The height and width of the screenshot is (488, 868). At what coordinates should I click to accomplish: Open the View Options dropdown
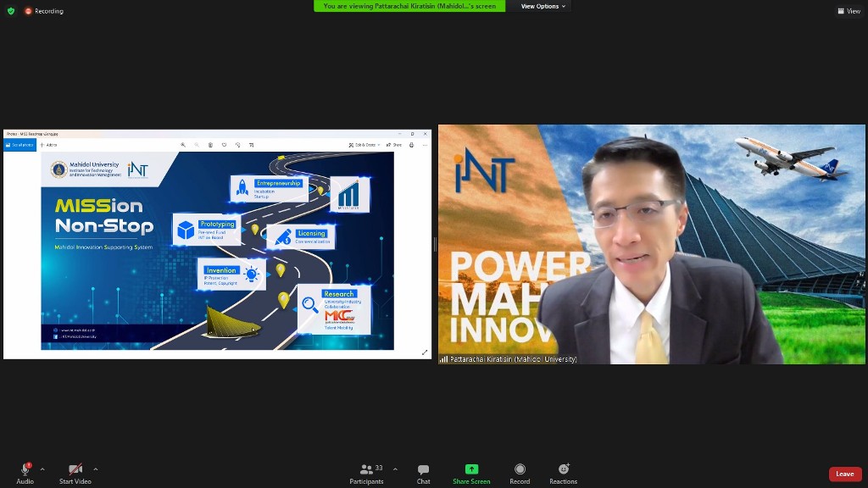click(x=542, y=6)
